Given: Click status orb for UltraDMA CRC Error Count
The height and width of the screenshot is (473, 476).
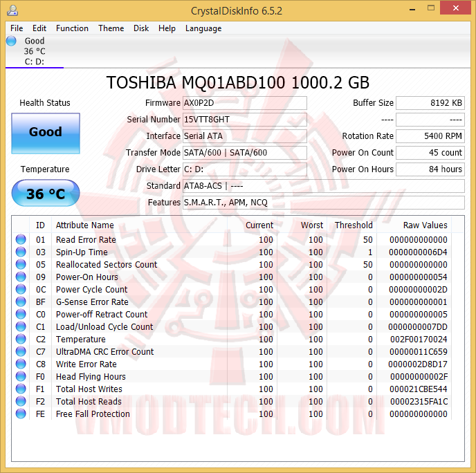Looking at the screenshot, I should 21,351.
